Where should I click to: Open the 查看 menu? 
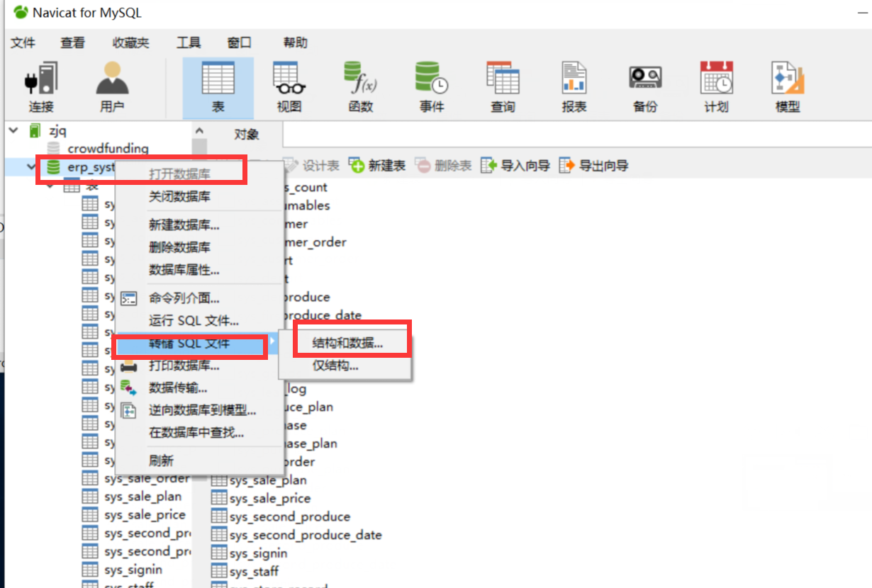[72, 43]
